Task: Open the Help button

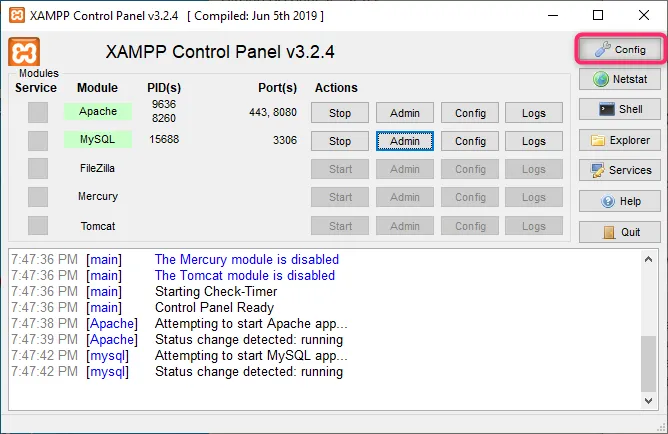Action: (x=620, y=201)
